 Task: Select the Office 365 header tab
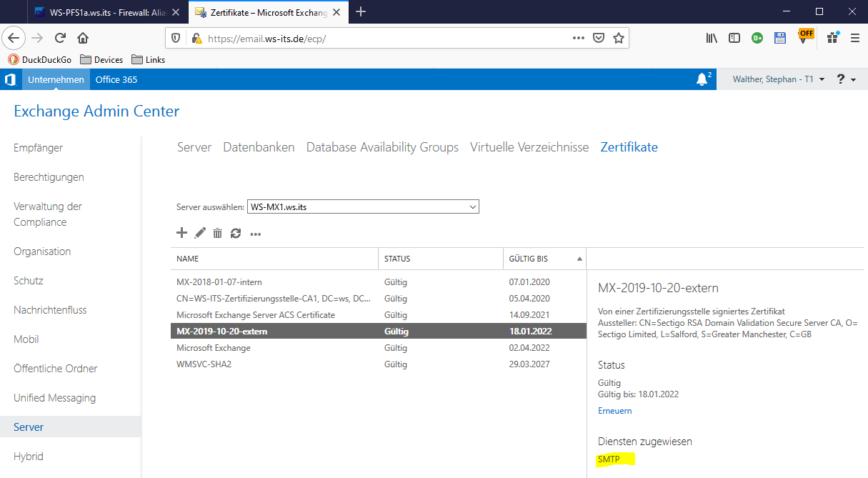(x=116, y=79)
